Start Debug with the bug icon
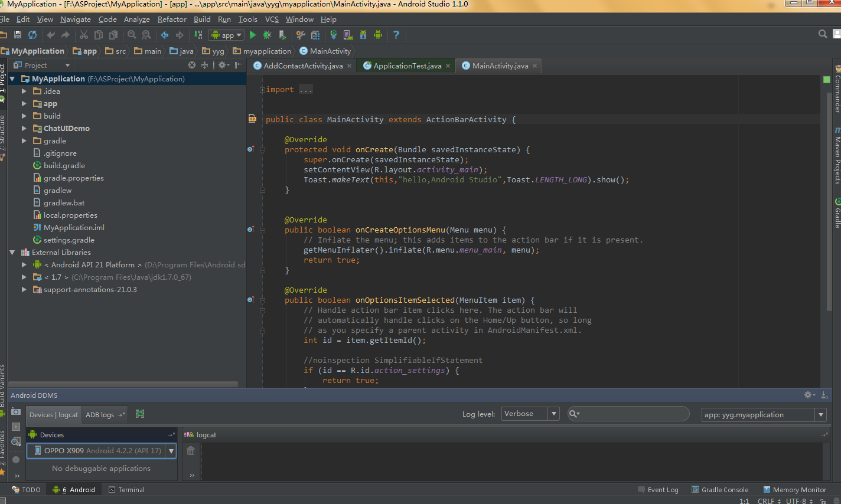The image size is (841, 504). [268, 35]
